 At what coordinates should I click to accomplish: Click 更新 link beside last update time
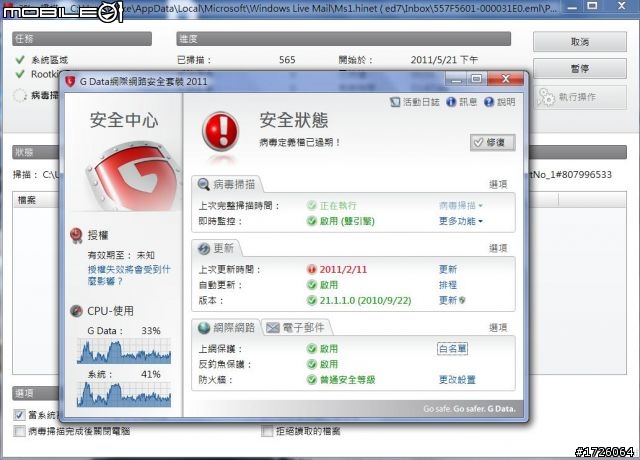coord(448,269)
